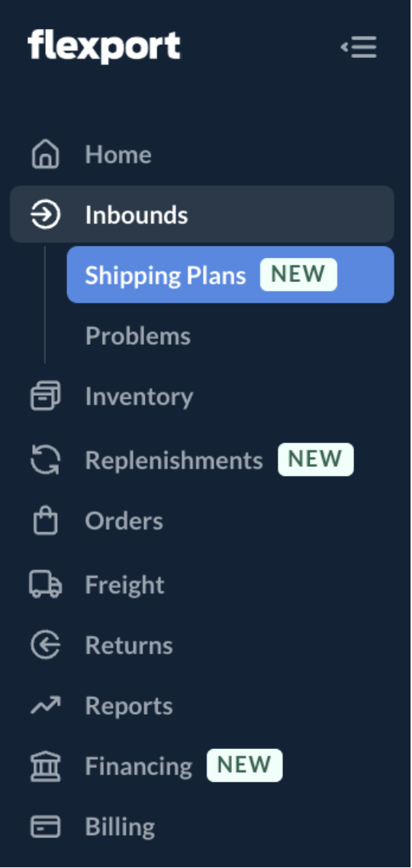Image resolution: width=412 pixels, height=868 pixels.
Task: Click the Replenishments refresh arrows icon
Action: tap(46, 460)
